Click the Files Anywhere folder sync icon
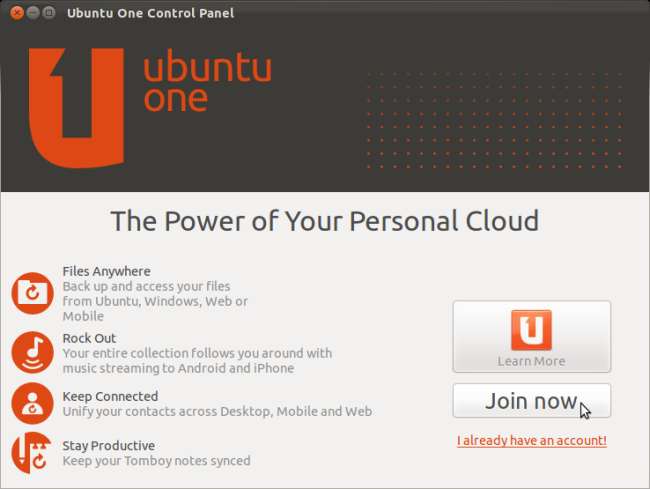Image resolution: width=650 pixels, height=489 pixels. point(32,292)
